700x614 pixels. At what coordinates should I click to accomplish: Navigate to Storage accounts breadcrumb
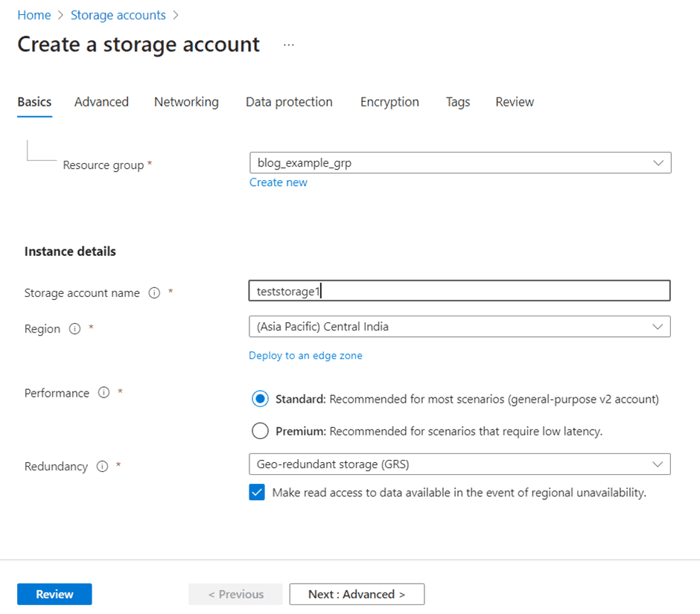pos(118,15)
